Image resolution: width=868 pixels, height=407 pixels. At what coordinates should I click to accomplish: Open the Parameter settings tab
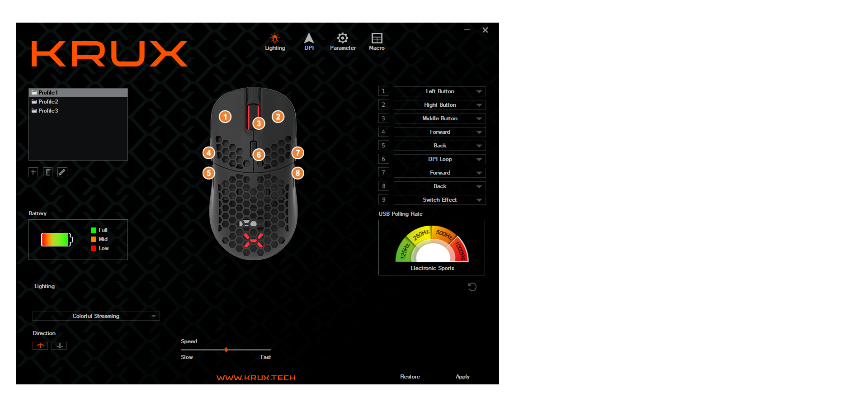click(x=343, y=42)
